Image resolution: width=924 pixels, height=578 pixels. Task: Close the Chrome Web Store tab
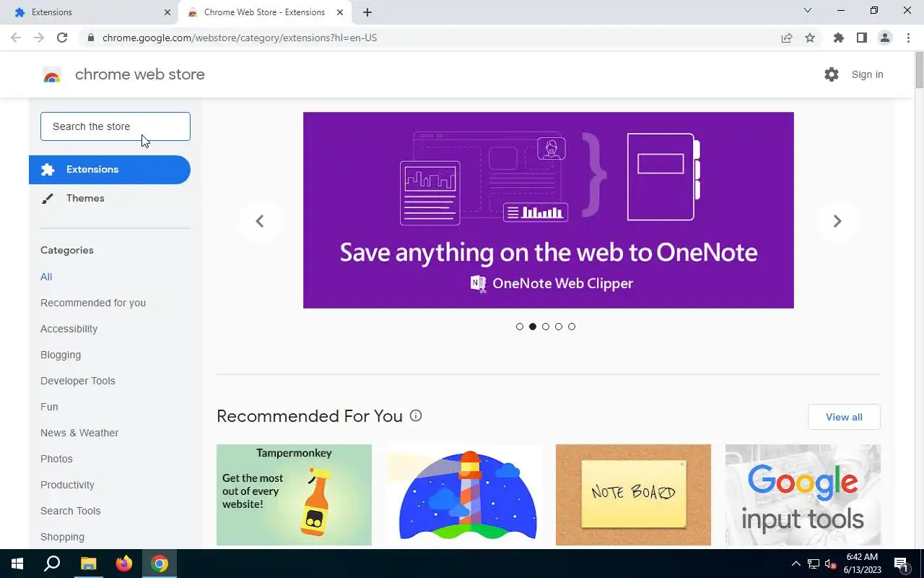click(x=340, y=12)
